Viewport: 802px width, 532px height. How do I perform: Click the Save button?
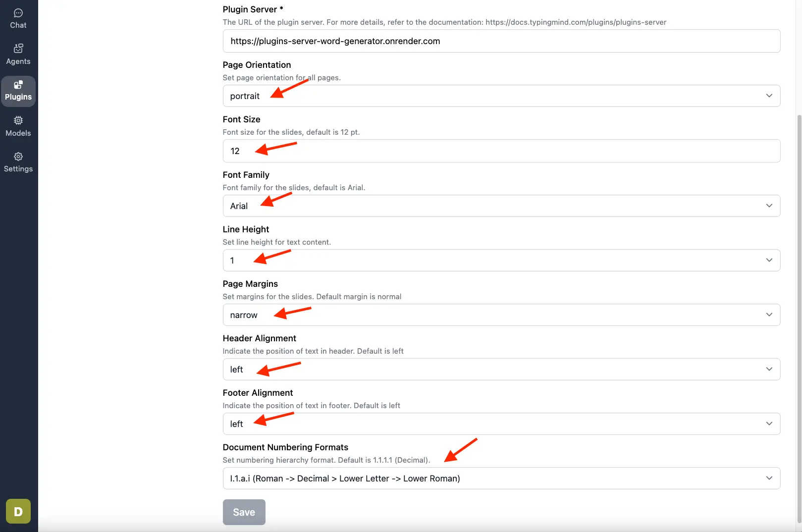pyautogui.click(x=244, y=512)
